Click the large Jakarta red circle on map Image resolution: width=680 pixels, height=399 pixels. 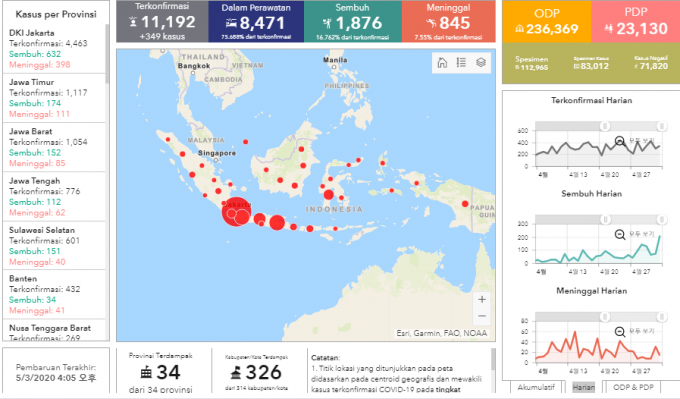[x=236, y=211]
